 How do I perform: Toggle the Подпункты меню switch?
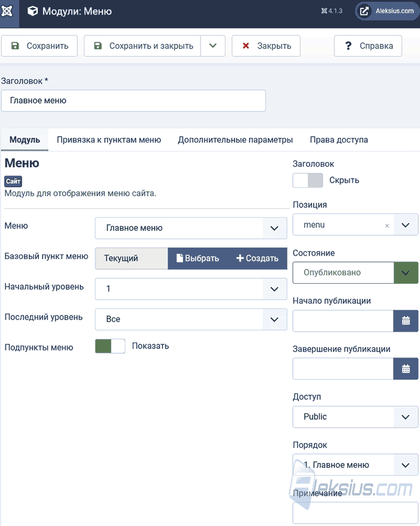tap(110, 346)
